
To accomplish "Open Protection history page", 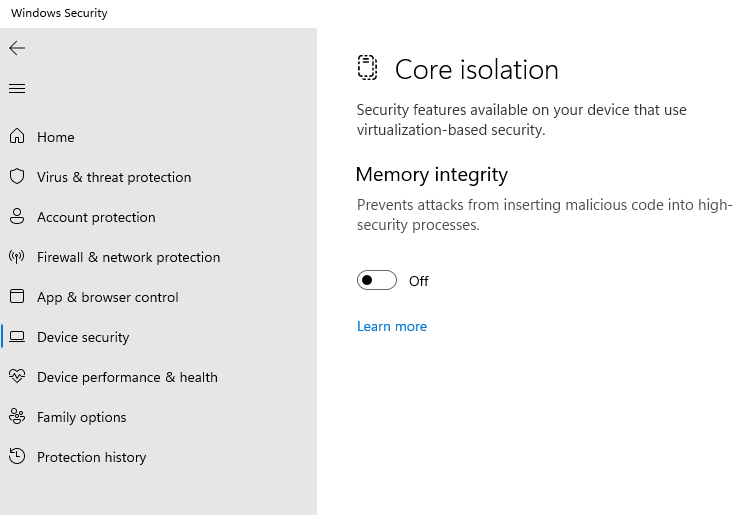I will point(91,457).
